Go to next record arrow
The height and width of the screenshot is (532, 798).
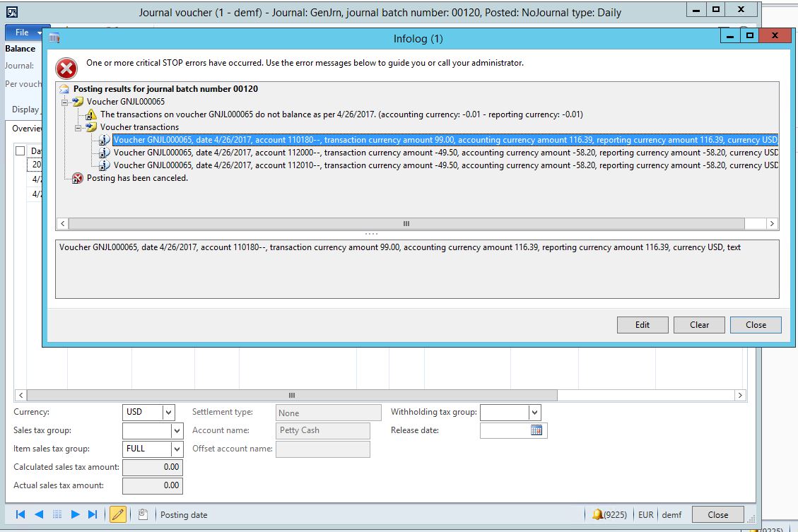pyautogui.click(x=75, y=514)
